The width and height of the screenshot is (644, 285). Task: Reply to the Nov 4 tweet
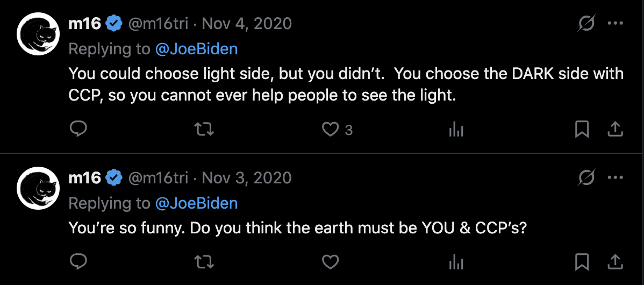[x=78, y=129]
